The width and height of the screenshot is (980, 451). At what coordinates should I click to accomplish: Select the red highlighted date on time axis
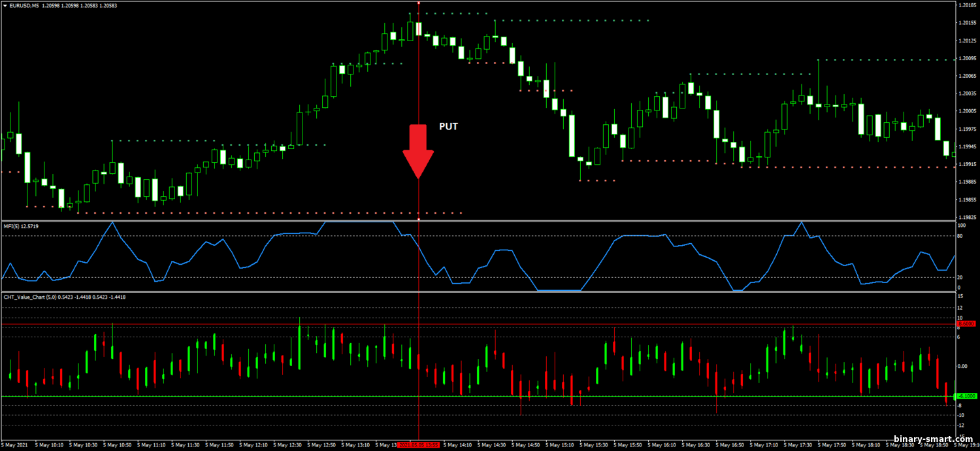pyautogui.click(x=418, y=445)
